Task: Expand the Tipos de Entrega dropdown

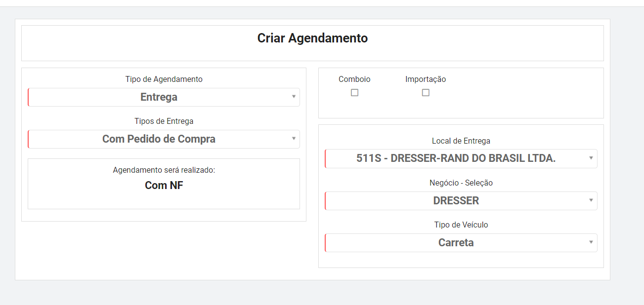Action: 164,139
